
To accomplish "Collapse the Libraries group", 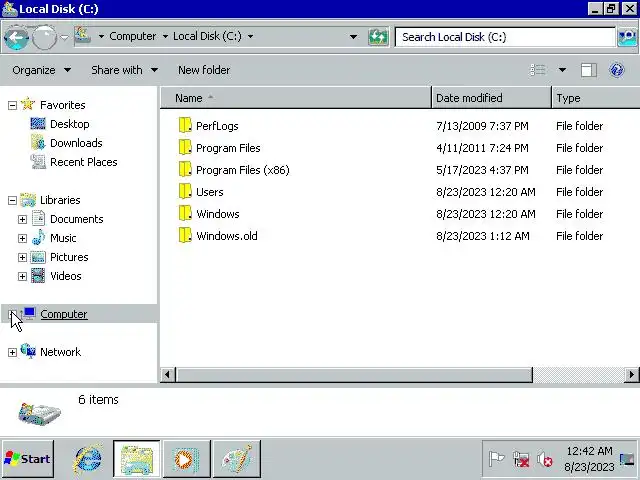I will 12,200.
